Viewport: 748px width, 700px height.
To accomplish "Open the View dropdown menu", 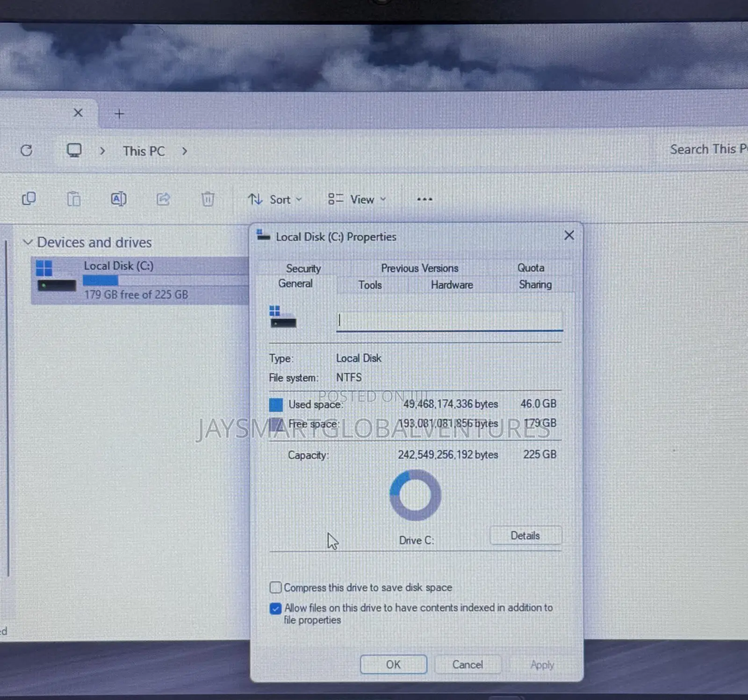I will click(x=357, y=200).
